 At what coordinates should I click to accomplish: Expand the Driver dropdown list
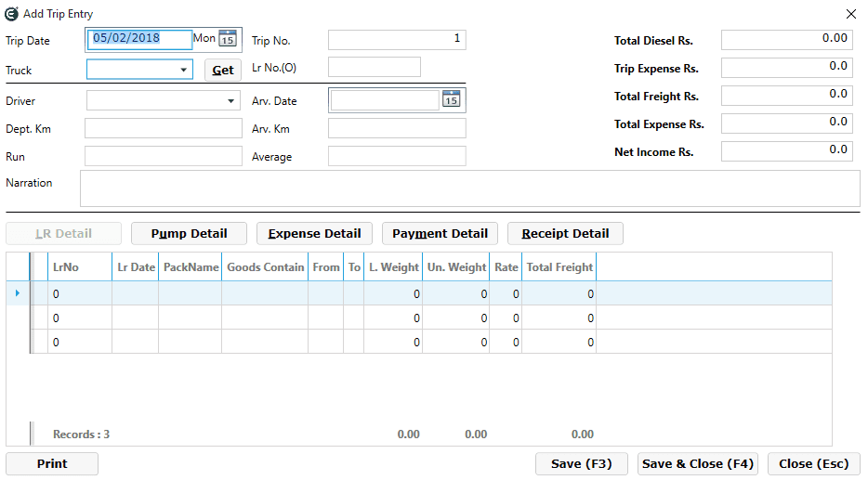click(x=231, y=100)
